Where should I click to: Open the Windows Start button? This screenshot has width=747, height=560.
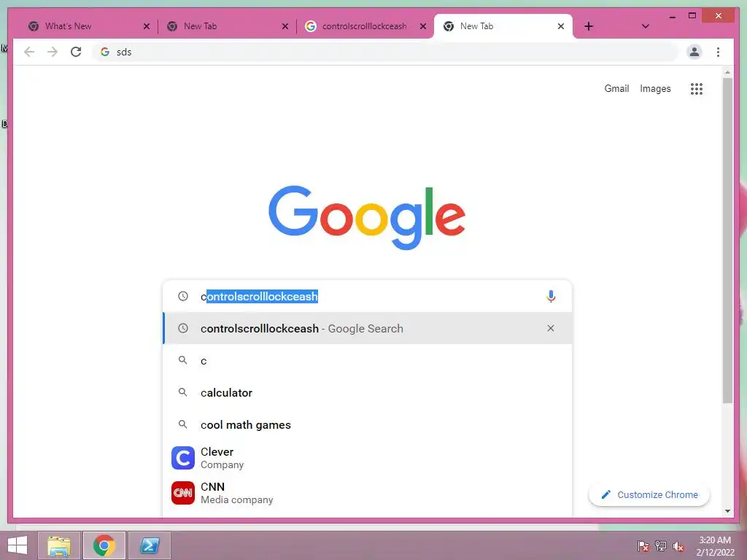[18, 545]
